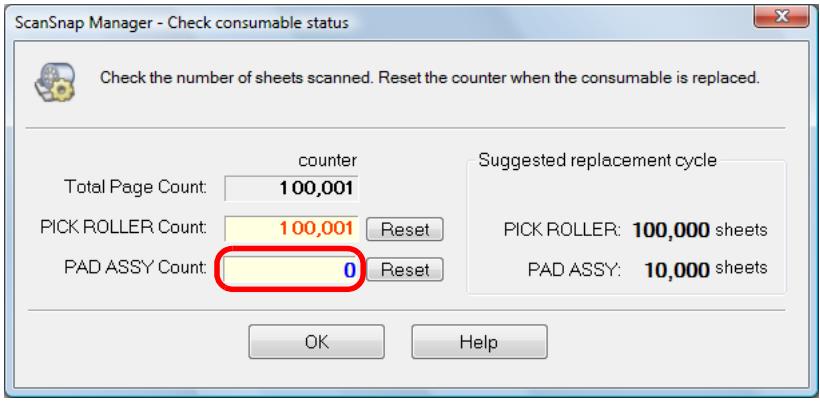Click the PAD ASSY Count label
Screen dimensions: 820x401
pyautogui.click(x=135, y=268)
